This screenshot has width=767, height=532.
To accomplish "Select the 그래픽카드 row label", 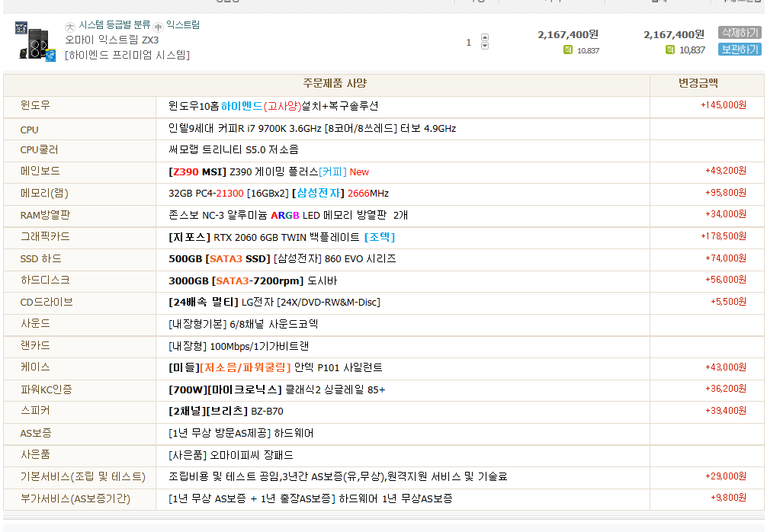I will coord(45,237).
